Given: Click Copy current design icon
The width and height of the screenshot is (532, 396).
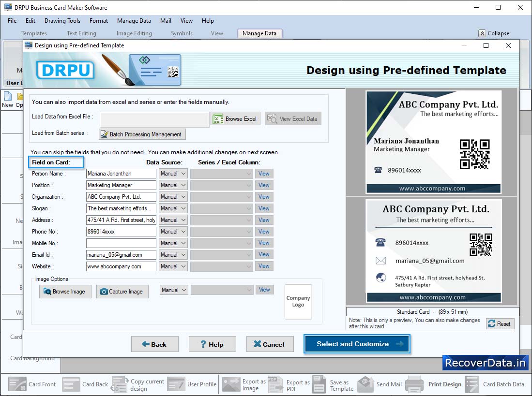Looking at the screenshot, I should 120,384.
